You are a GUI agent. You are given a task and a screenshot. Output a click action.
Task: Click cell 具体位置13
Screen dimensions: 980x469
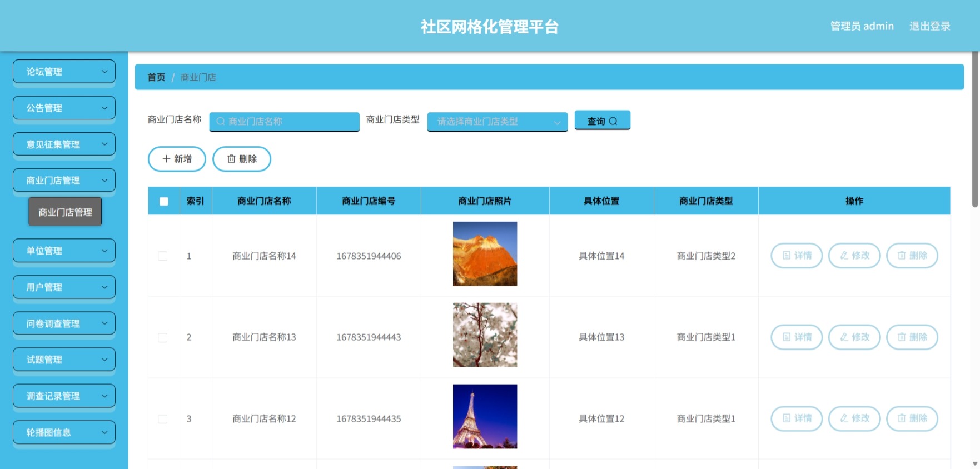point(601,337)
